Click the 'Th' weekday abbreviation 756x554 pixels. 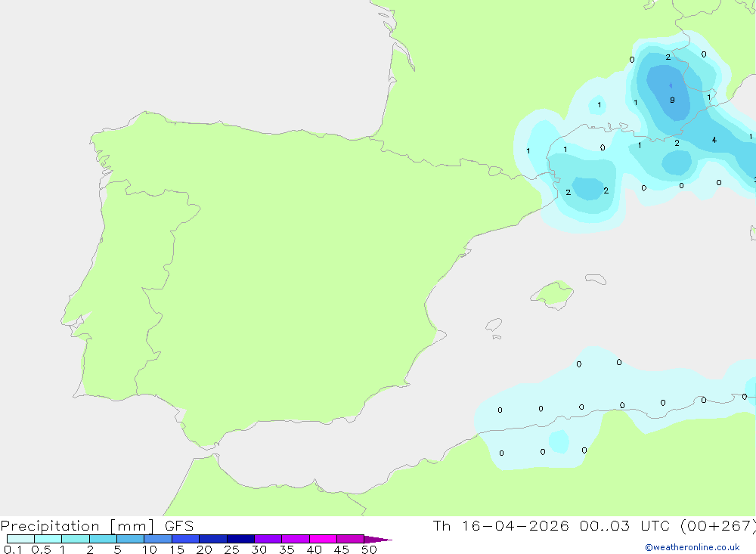point(442,525)
